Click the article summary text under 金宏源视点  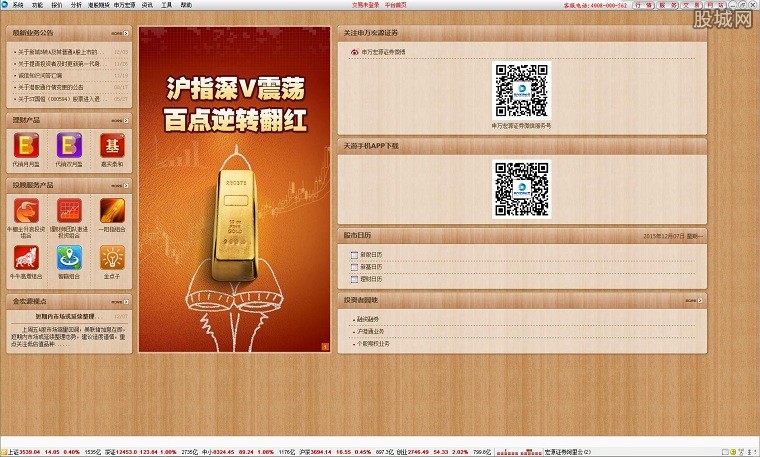[68, 336]
